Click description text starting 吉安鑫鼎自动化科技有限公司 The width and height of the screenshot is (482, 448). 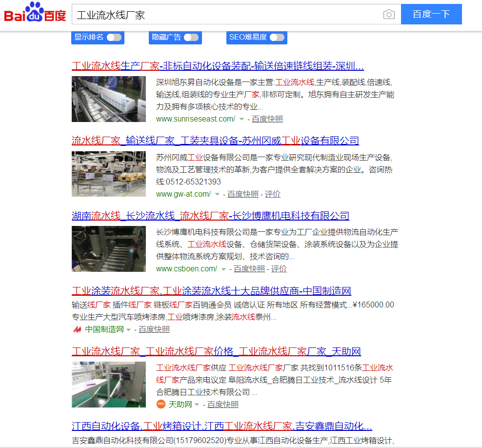click(233, 441)
